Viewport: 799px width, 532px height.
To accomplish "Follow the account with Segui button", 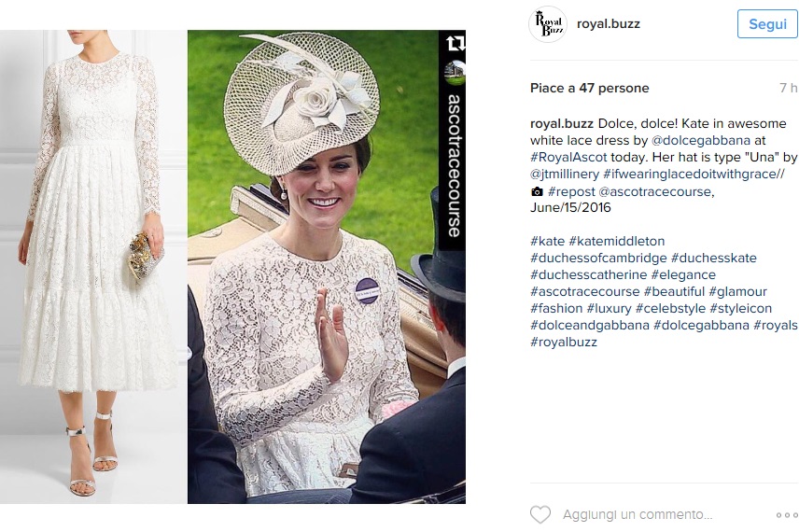I will (767, 24).
